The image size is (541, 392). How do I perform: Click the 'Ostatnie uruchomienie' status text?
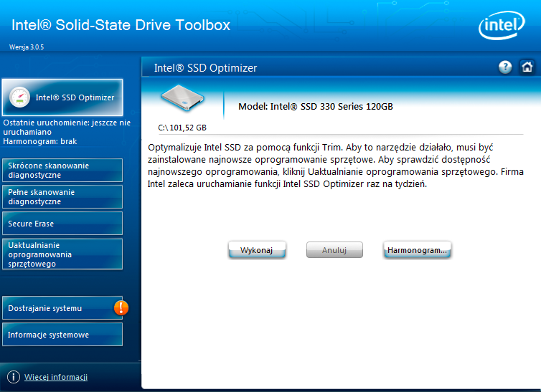click(x=67, y=127)
